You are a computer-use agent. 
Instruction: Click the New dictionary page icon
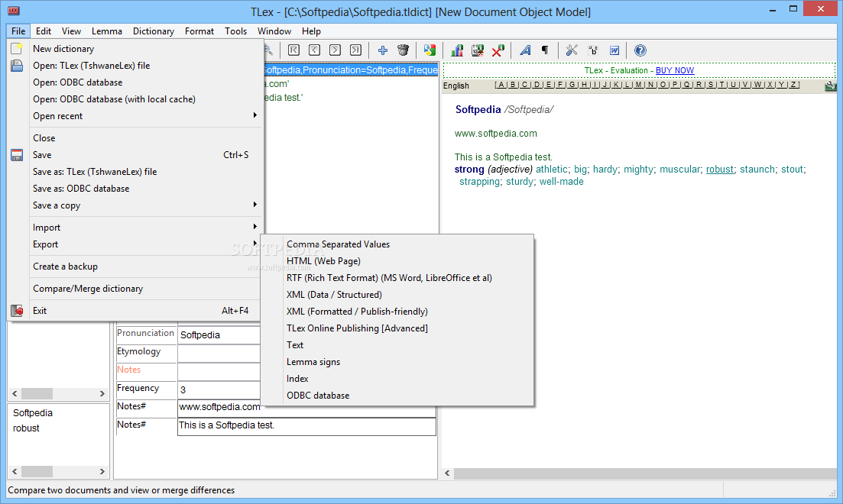(x=17, y=49)
